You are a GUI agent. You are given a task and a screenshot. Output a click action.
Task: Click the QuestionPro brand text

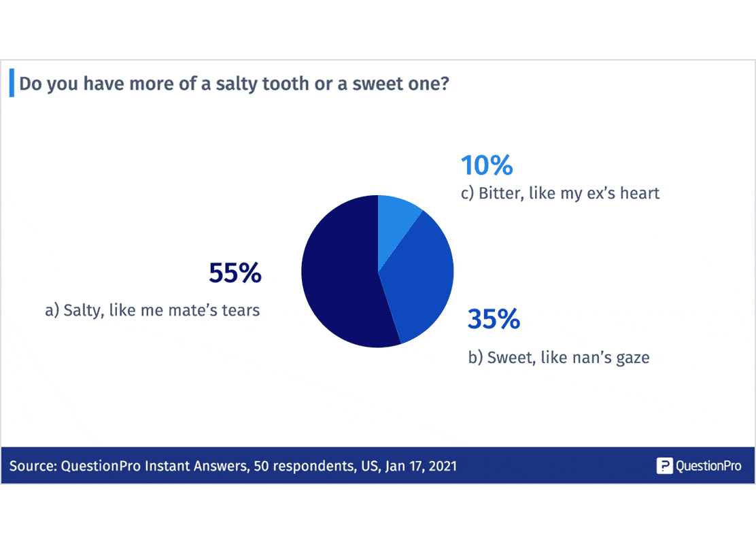[x=708, y=465]
